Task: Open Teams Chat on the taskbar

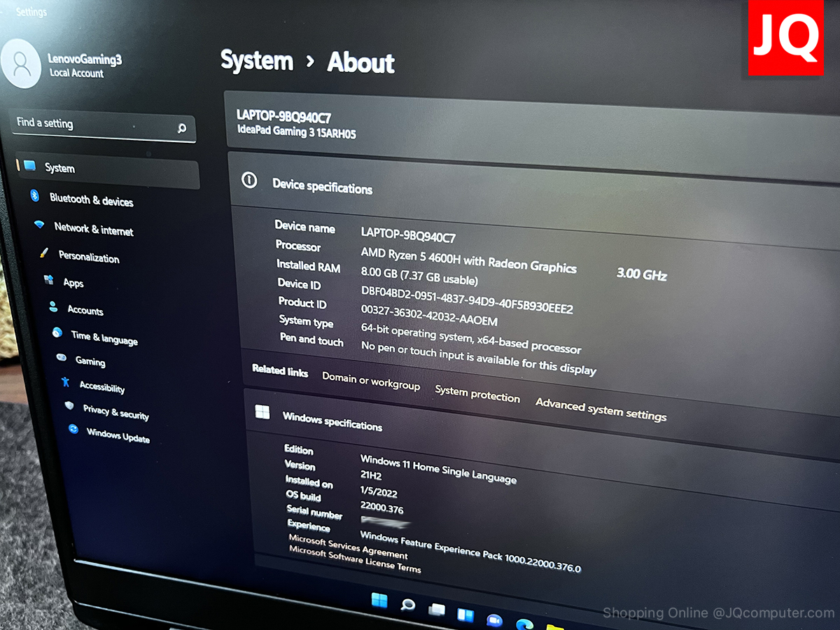Action: [x=495, y=620]
